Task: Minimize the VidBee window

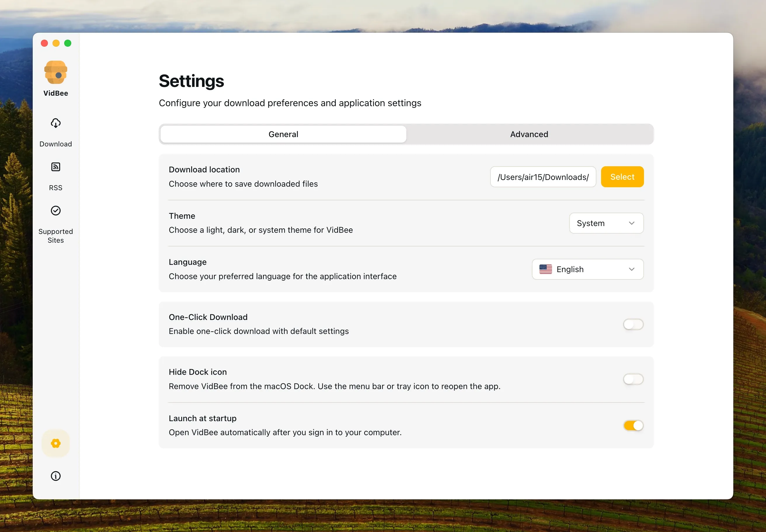Action: [x=56, y=43]
